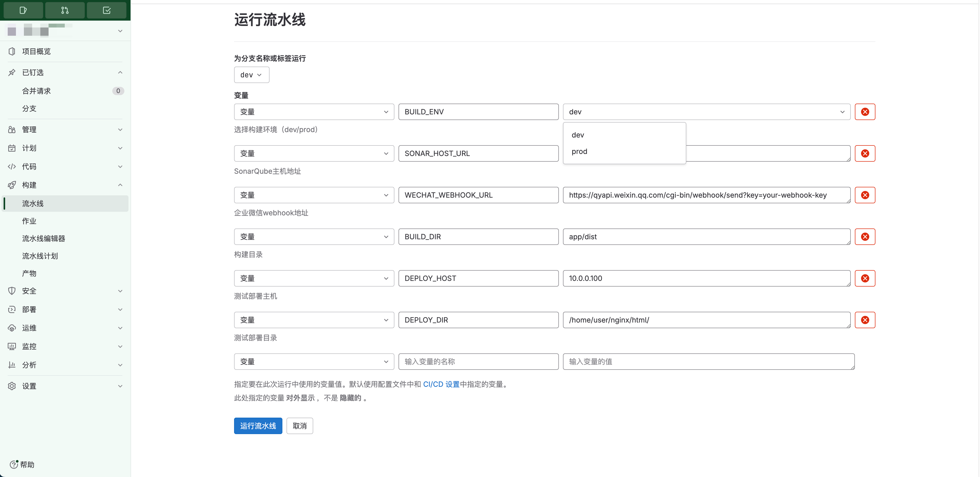Viewport: 980px width, 477px height.
Task: Click the empty 输入变量的名称 input field
Action: pyautogui.click(x=478, y=361)
